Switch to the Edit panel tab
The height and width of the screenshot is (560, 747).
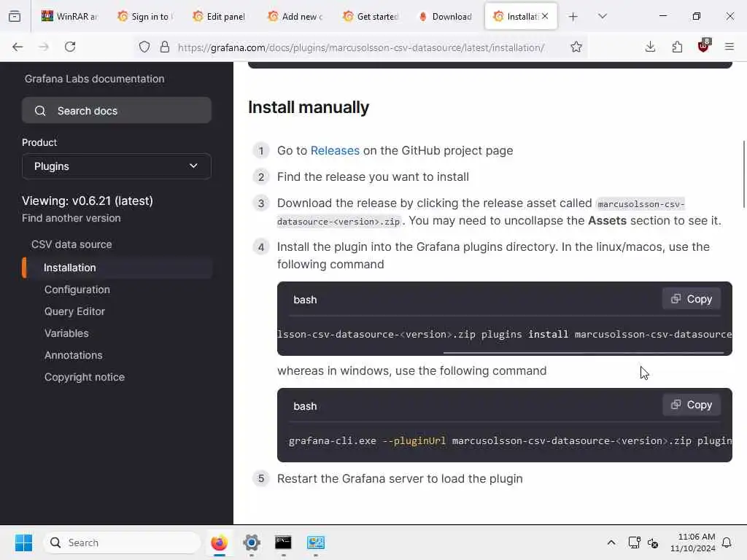[220, 16]
